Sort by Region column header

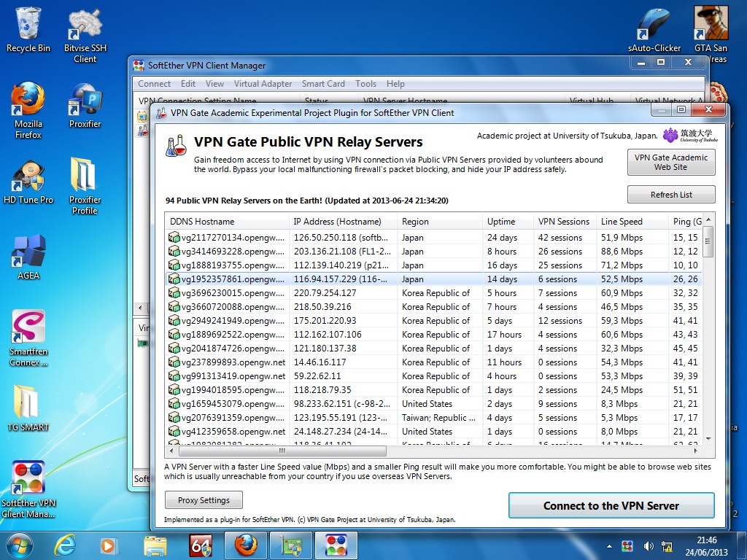pos(440,222)
